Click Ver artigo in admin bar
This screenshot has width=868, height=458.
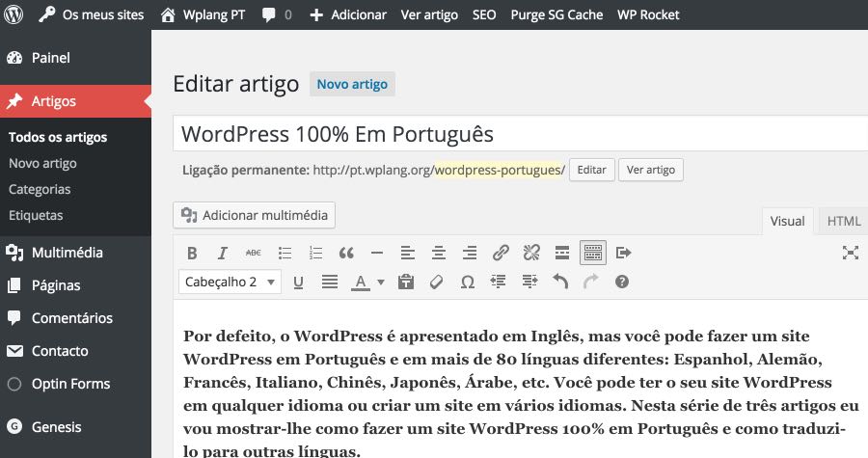point(429,14)
